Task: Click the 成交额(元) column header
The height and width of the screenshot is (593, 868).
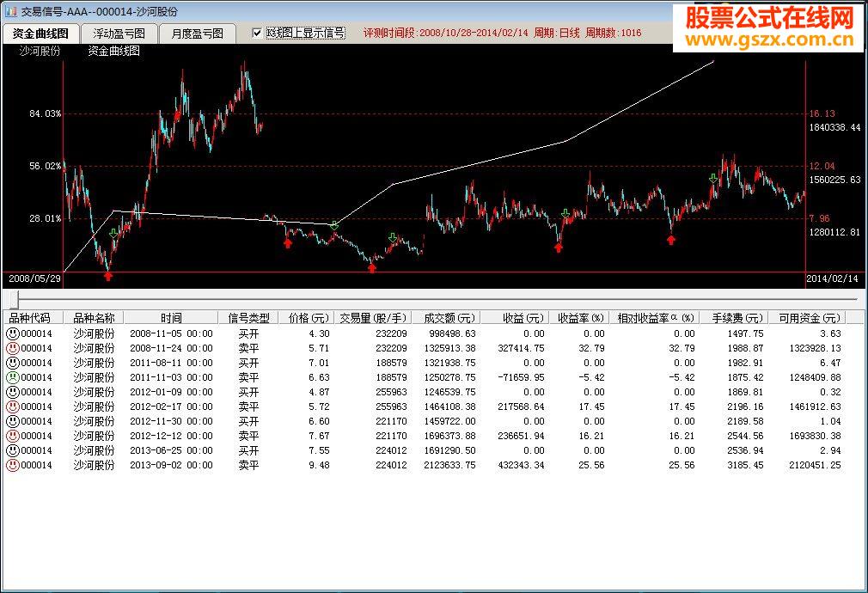Action: (x=446, y=318)
